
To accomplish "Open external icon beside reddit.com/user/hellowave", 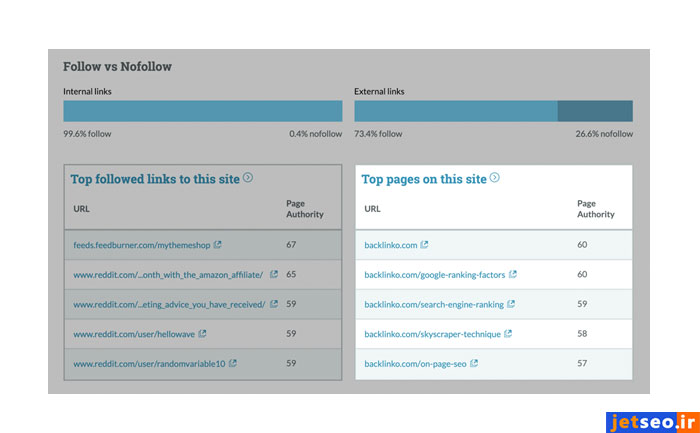I will tap(202, 333).
